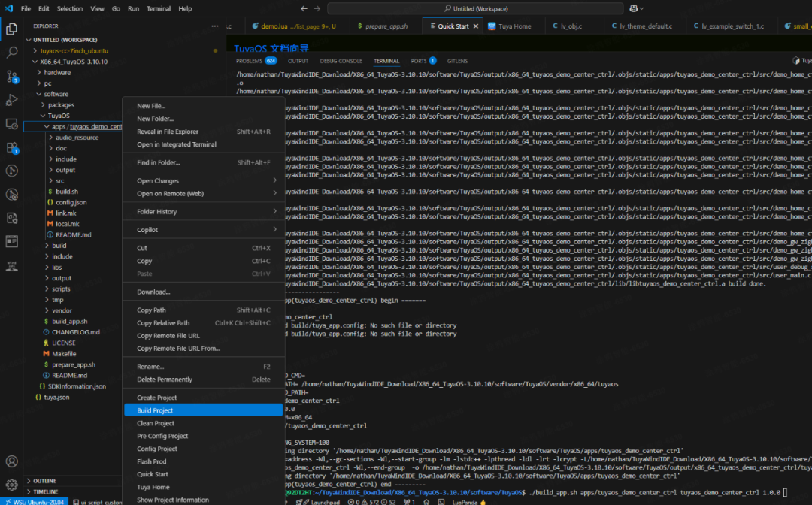Open the Remote Explorer icon

pyautogui.click(x=11, y=124)
